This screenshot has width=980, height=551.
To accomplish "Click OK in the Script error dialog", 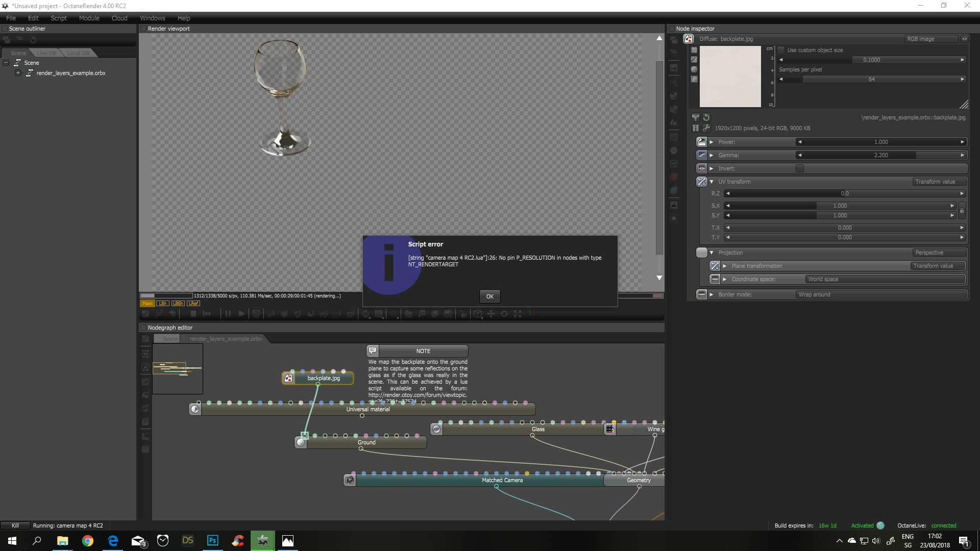I will point(489,296).
